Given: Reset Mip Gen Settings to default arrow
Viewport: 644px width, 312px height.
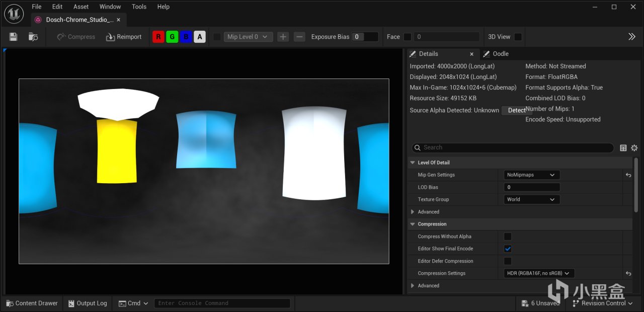Looking at the screenshot, I should click(x=628, y=175).
